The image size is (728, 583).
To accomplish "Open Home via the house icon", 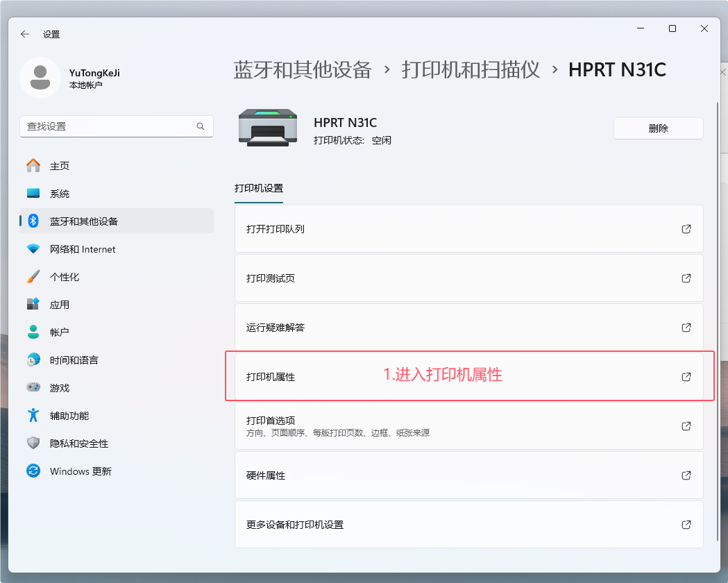I will [33, 166].
